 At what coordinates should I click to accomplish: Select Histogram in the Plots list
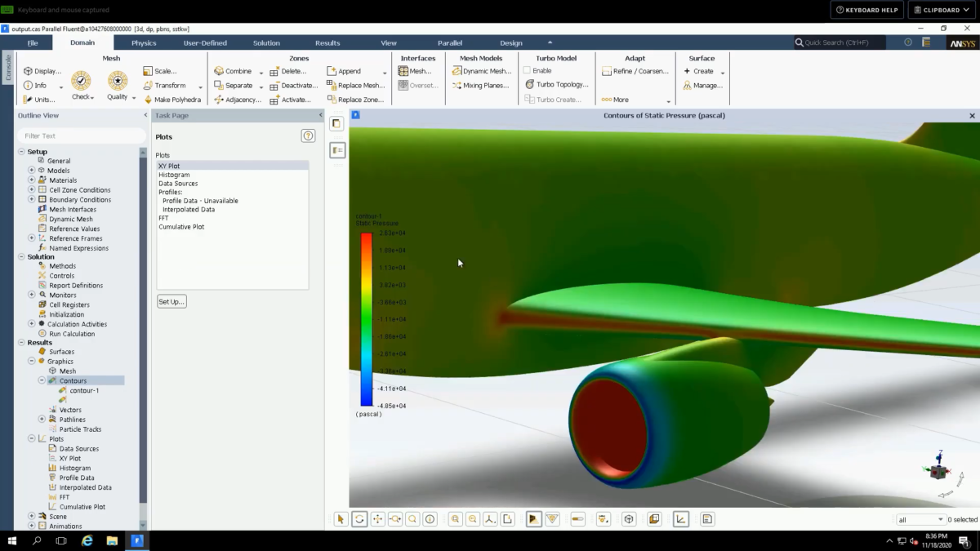[174, 175]
